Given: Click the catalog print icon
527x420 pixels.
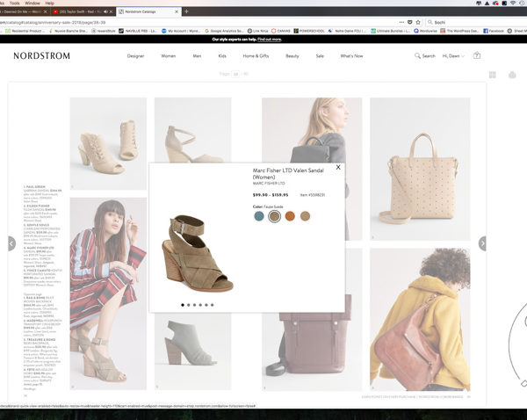Looking at the screenshot, I should [512, 75].
